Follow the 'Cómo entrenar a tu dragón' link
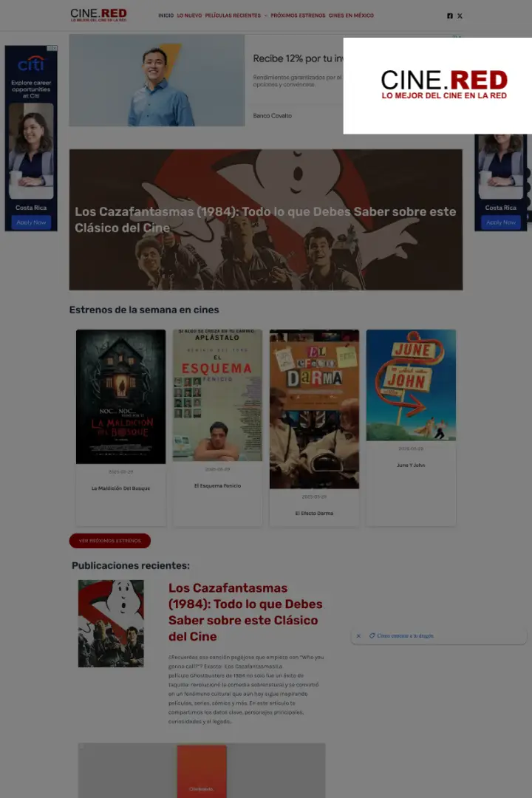 [x=405, y=635]
